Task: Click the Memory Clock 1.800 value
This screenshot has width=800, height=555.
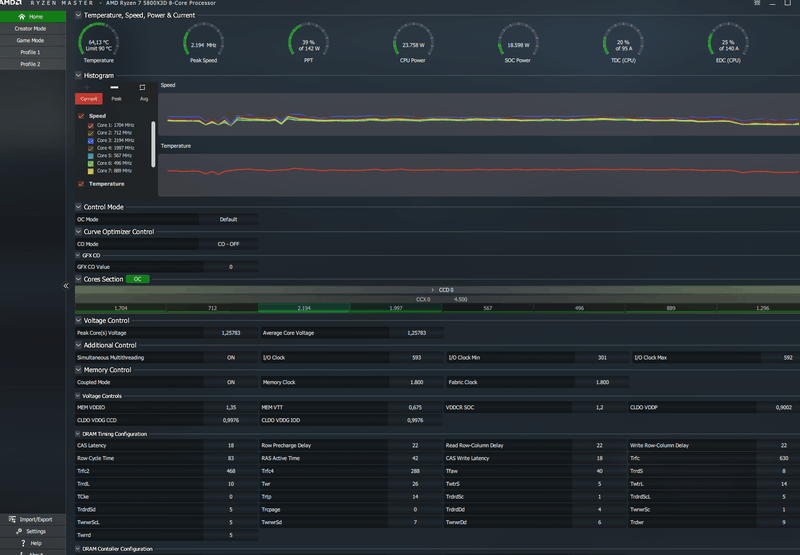Action: click(x=416, y=382)
